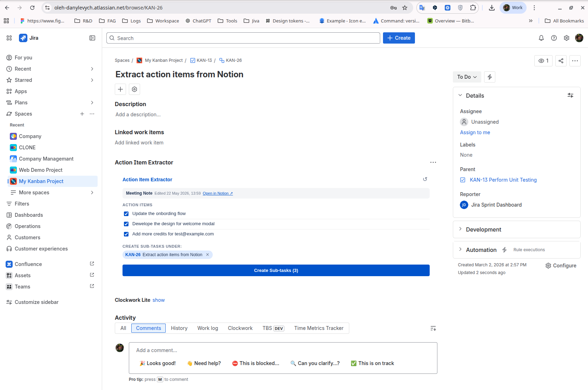Image resolution: width=588 pixels, height=390 pixels.
Task: Open the work item actions ellipsis menu
Action: tap(575, 61)
